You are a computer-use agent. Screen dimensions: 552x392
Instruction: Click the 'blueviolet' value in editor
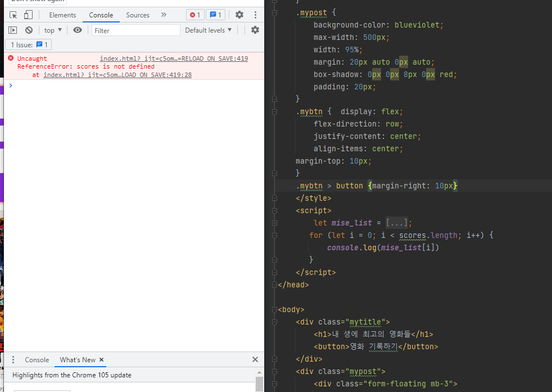pos(417,25)
